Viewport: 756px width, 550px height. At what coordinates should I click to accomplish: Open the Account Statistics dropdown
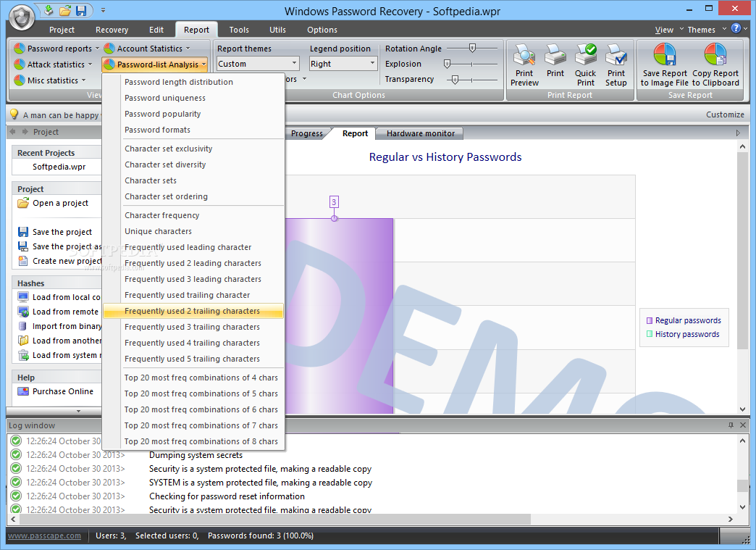pyautogui.click(x=147, y=49)
